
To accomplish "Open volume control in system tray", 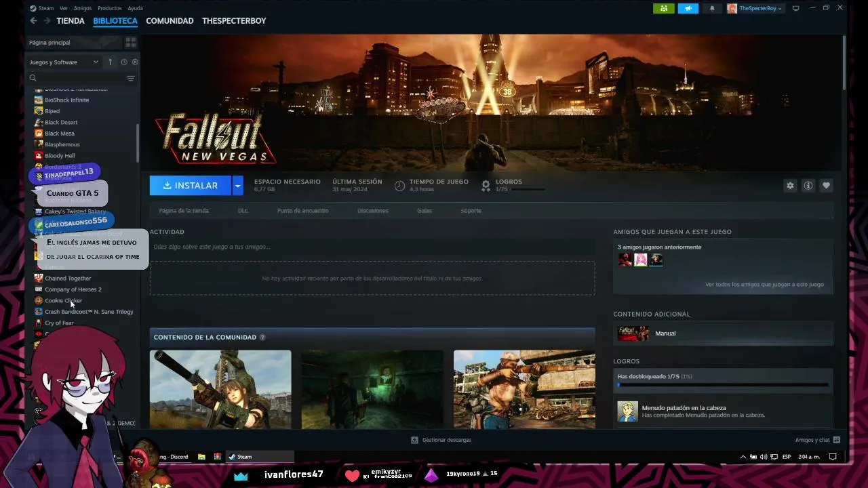I will [764, 457].
